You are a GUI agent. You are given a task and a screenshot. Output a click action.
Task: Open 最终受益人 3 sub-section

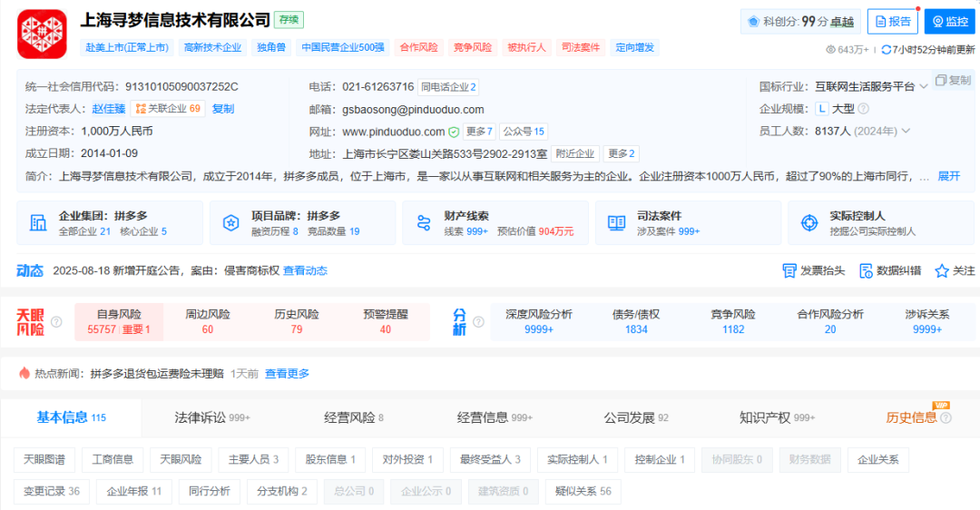coord(490,459)
